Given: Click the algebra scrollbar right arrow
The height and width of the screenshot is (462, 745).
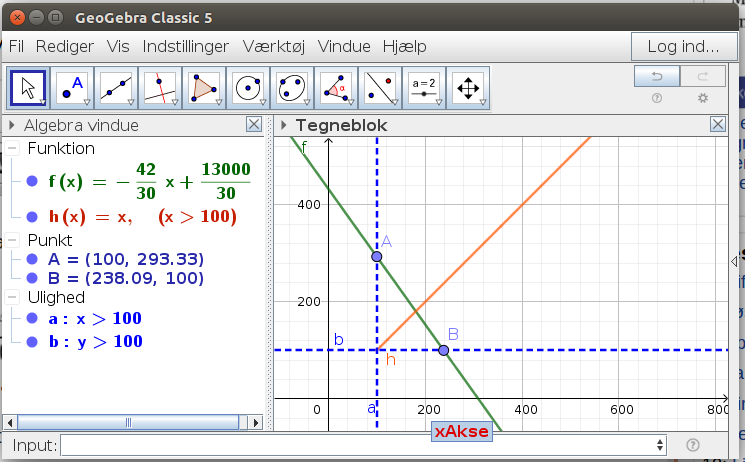Looking at the screenshot, I should click(x=256, y=422).
